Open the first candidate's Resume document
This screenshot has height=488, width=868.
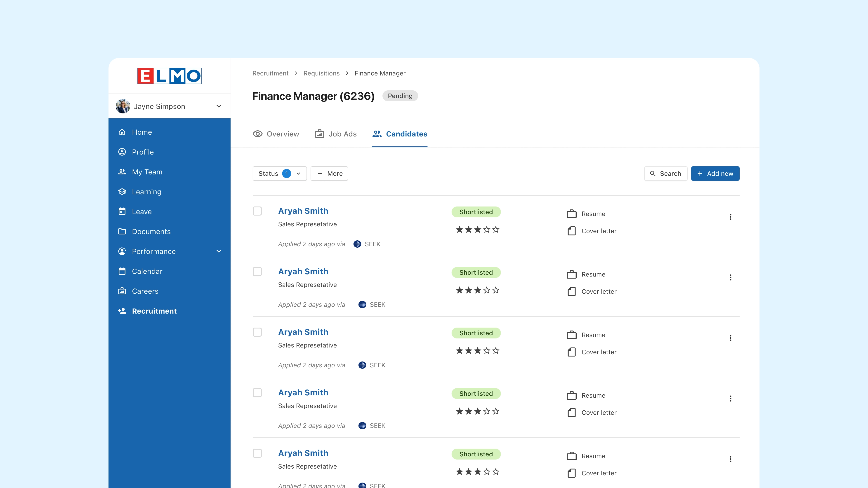(x=586, y=214)
